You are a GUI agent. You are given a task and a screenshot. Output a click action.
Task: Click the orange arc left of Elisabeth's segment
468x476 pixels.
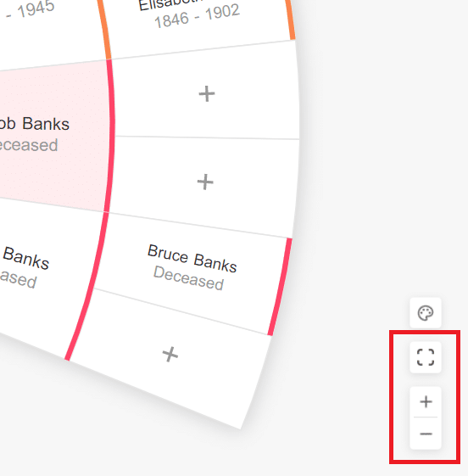[x=104, y=30]
